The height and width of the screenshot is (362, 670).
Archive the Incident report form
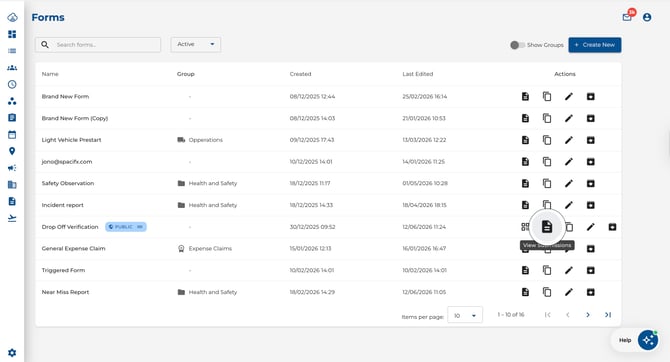pyautogui.click(x=591, y=205)
